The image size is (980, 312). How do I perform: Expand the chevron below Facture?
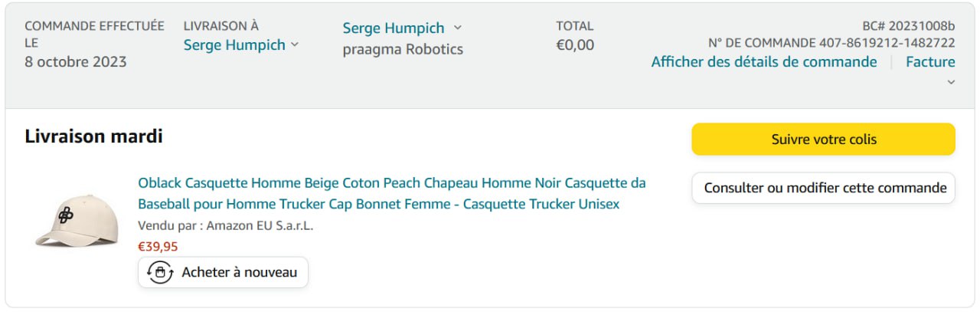tap(951, 82)
